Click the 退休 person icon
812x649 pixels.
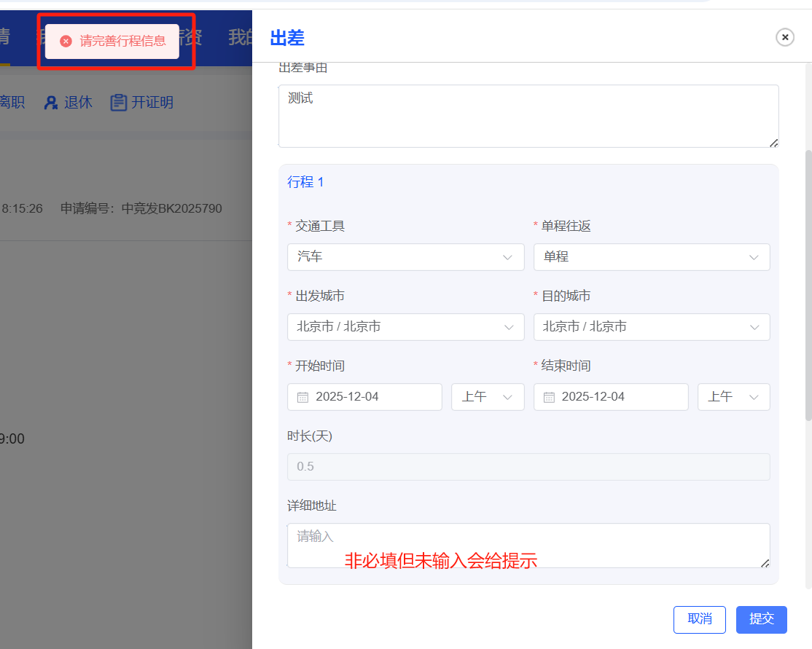click(50, 103)
